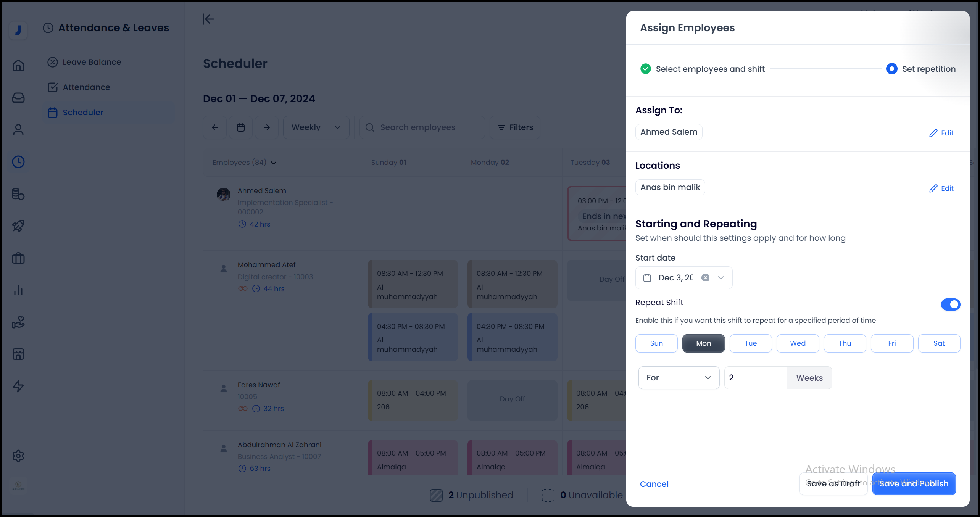Toggle the Mon day button
This screenshot has height=517, width=980.
pos(703,343)
